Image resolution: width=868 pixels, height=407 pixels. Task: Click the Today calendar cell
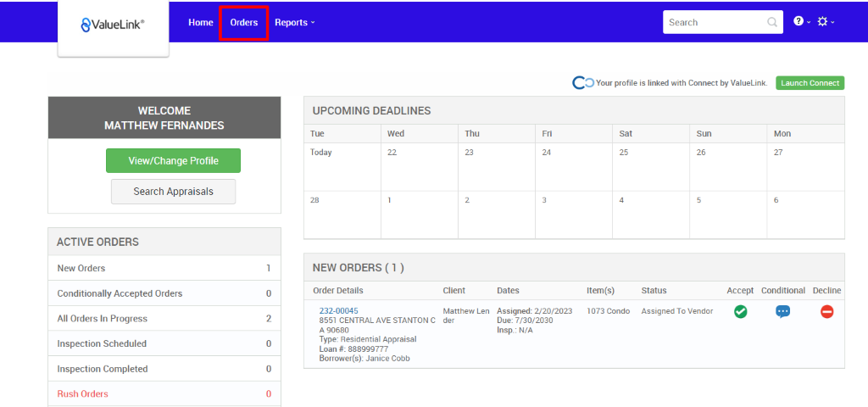342,167
